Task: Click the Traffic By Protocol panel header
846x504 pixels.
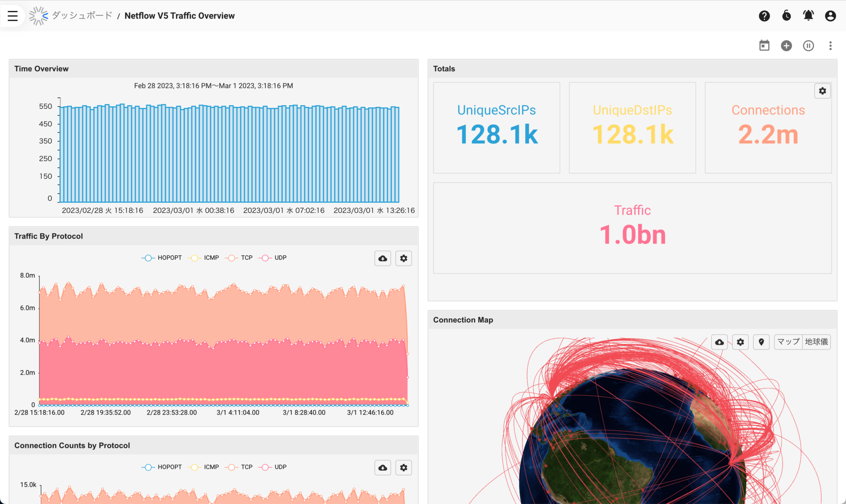Action: (x=214, y=236)
